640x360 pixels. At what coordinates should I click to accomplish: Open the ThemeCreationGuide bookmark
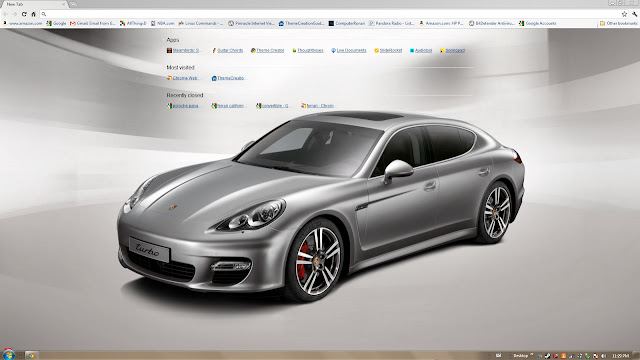point(301,23)
